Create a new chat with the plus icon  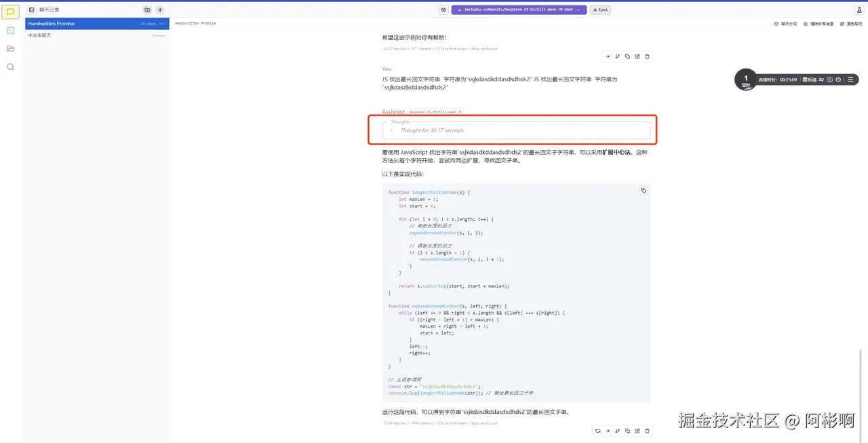[160, 9]
